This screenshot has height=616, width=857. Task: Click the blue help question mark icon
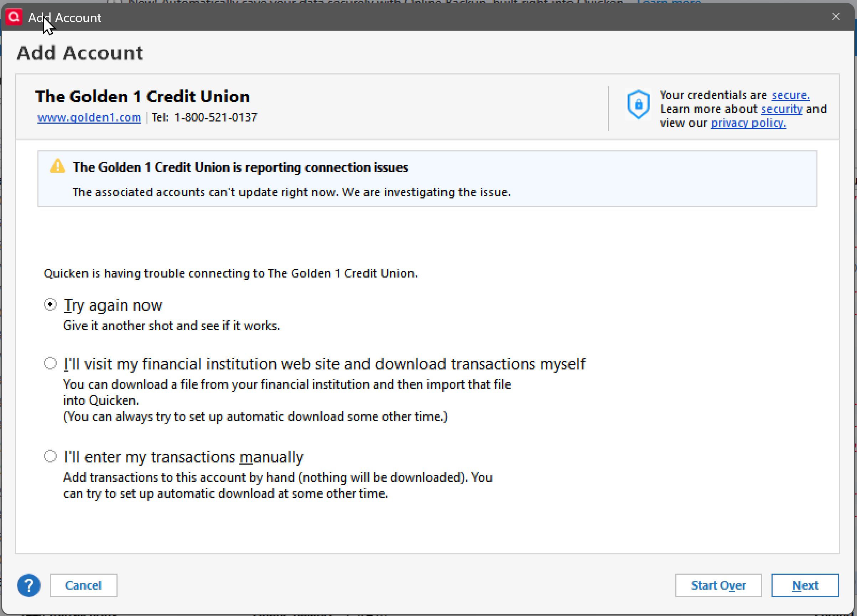(x=29, y=585)
